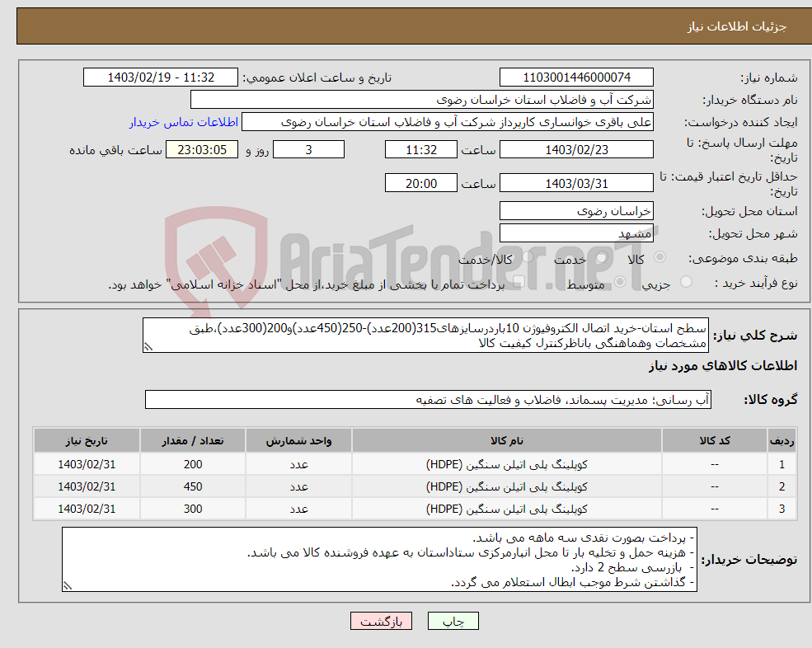Click product name in row 2
The height and width of the screenshot is (648, 812).
coord(507,487)
